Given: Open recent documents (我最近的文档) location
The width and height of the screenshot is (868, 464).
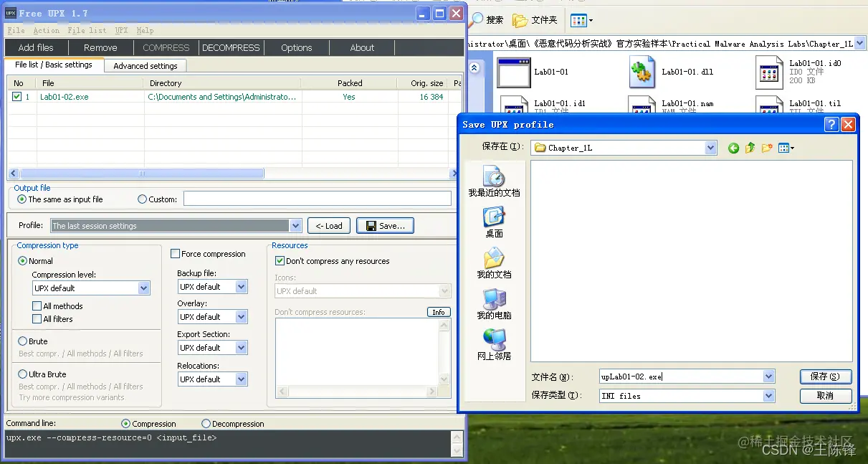Looking at the screenshot, I should tap(494, 181).
